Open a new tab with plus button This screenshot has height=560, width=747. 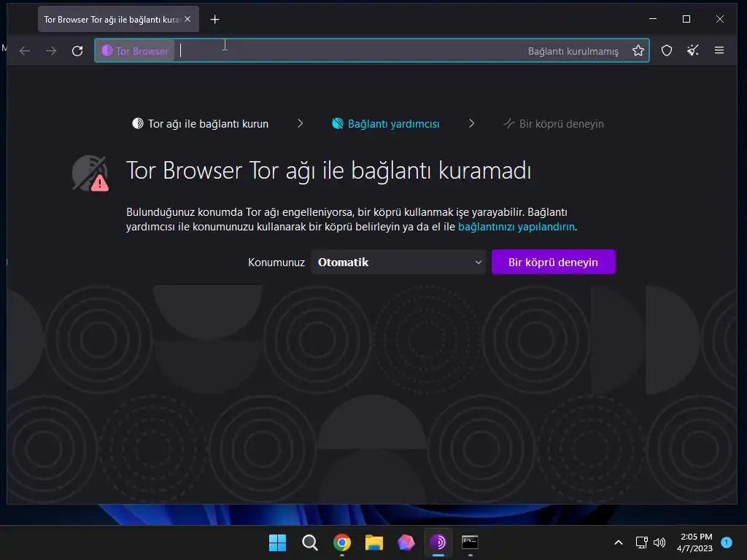(215, 20)
